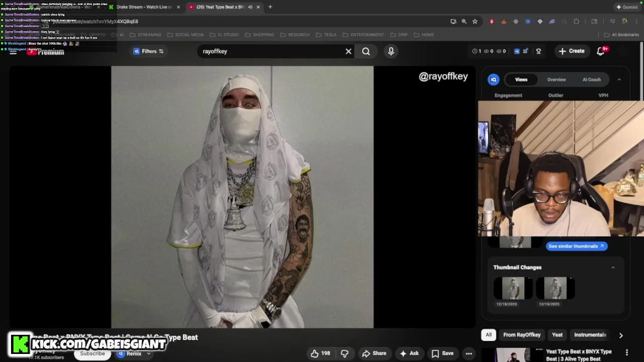644x362 pixels.
Task: Select second thumbnail change dated 12/18/2025
Action: [x=555, y=288]
